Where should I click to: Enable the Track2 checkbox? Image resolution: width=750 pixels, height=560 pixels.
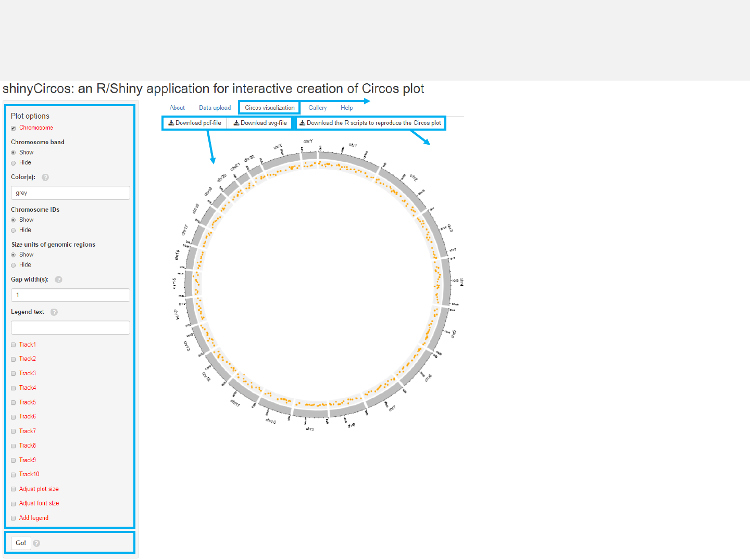tap(14, 359)
